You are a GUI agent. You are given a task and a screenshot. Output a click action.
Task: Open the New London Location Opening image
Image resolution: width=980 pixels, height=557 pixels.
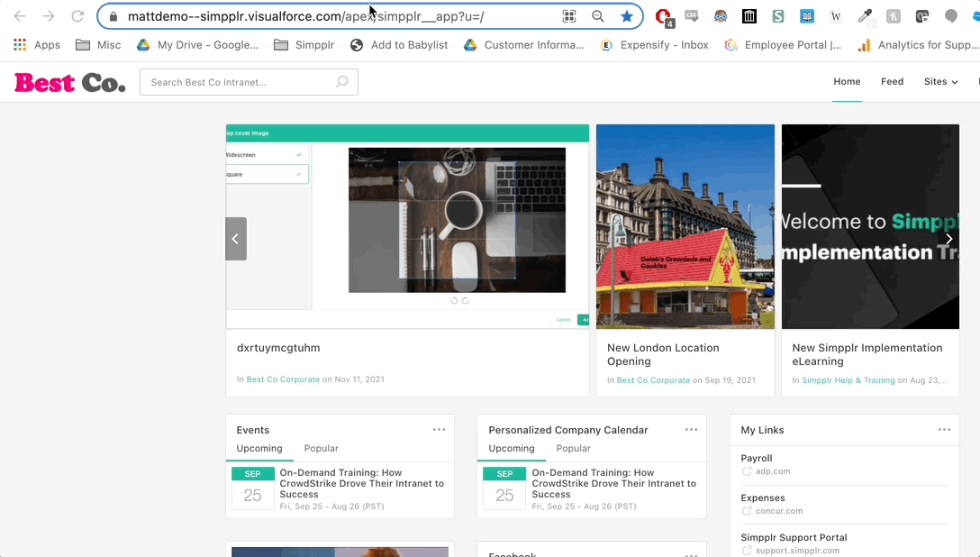(685, 226)
